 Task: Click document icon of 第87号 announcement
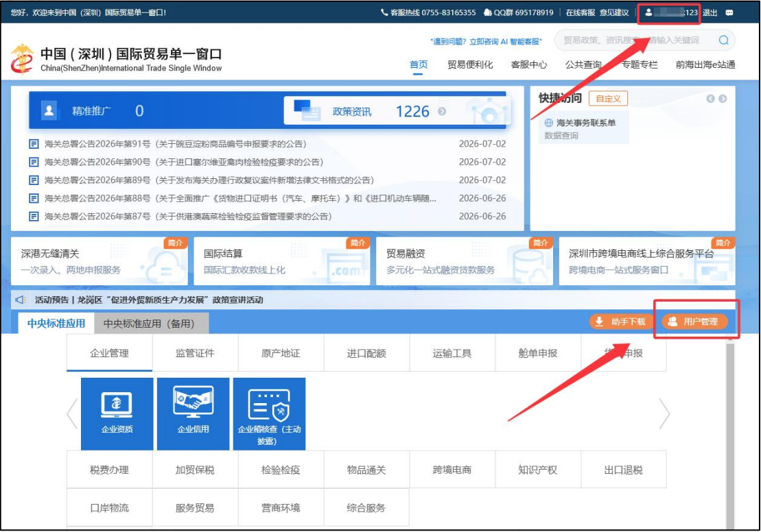point(34,216)
